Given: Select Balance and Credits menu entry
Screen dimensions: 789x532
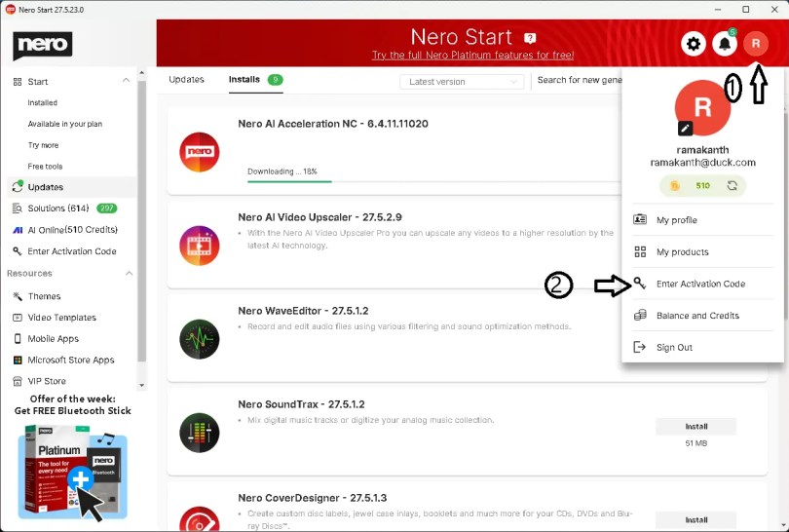Looking at the screenshot, I should coord(702,315).
